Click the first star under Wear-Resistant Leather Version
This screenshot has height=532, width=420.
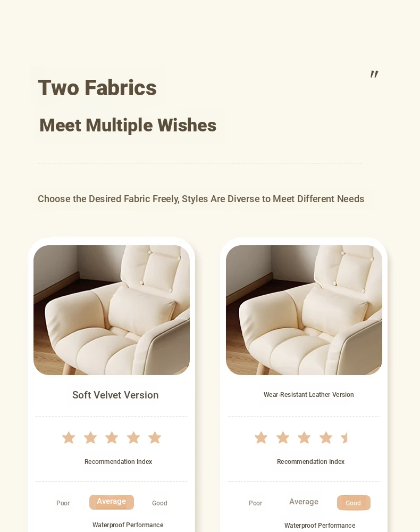(x=261, y=437)
